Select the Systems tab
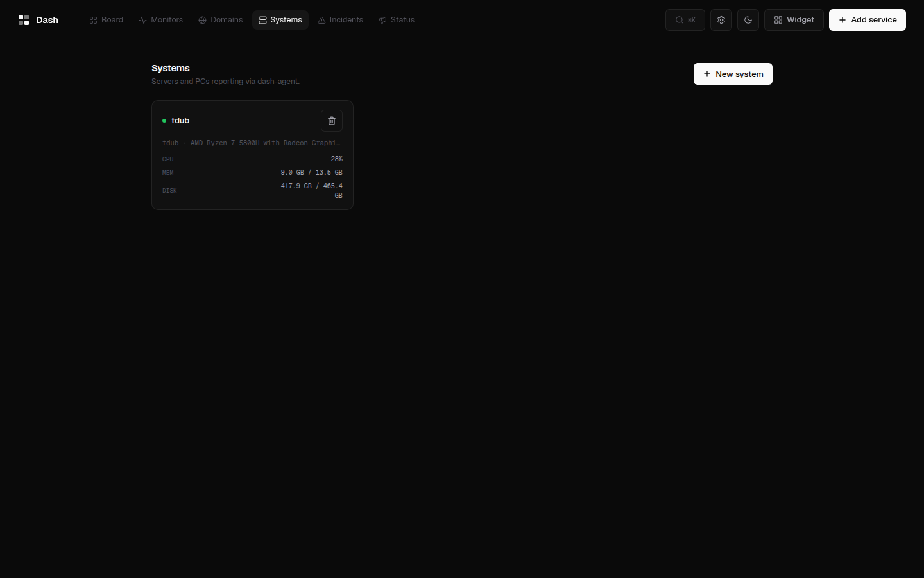Image resolution: width=924 pixels, height=578 pixels. 280,20
